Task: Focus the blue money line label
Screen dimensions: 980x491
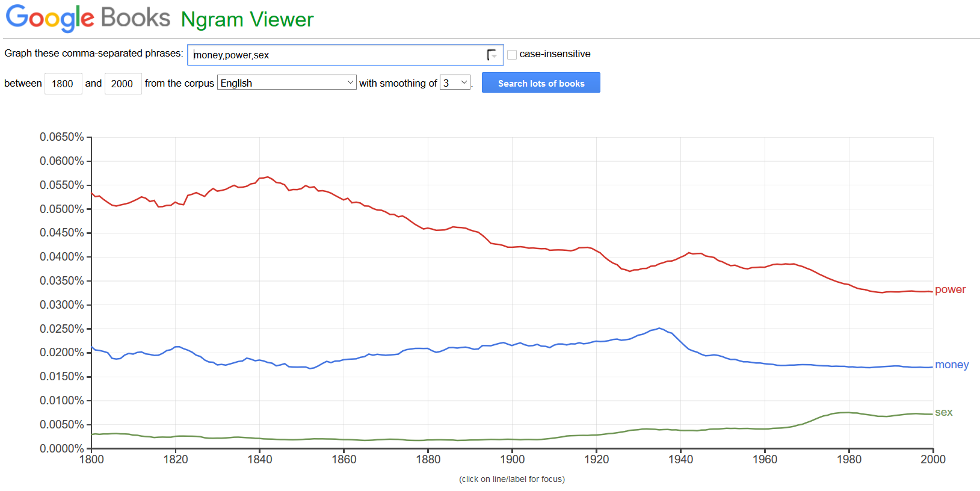Action: [x=952, y=365]
